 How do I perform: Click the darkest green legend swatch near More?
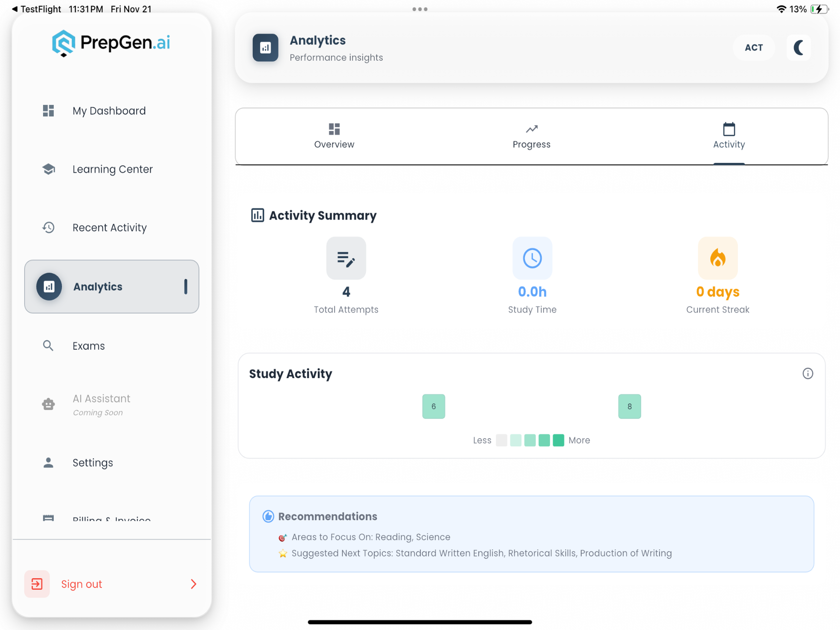coord(558,440)
